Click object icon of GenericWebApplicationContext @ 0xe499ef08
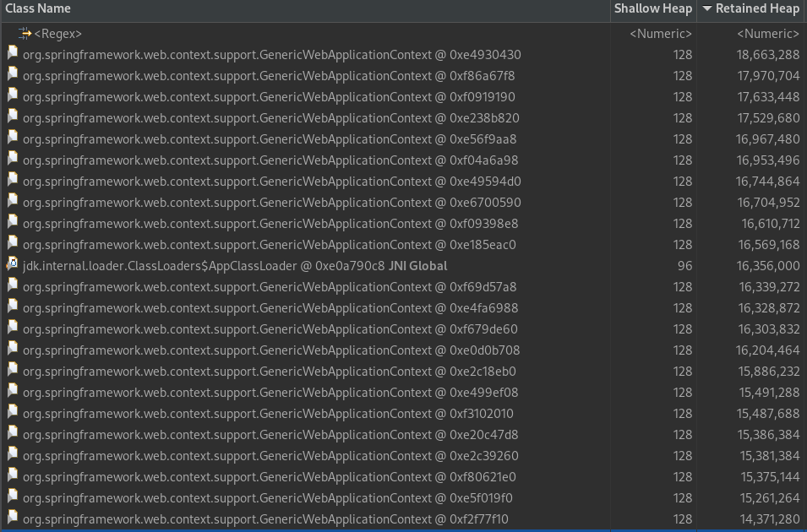 click(13, 390)
